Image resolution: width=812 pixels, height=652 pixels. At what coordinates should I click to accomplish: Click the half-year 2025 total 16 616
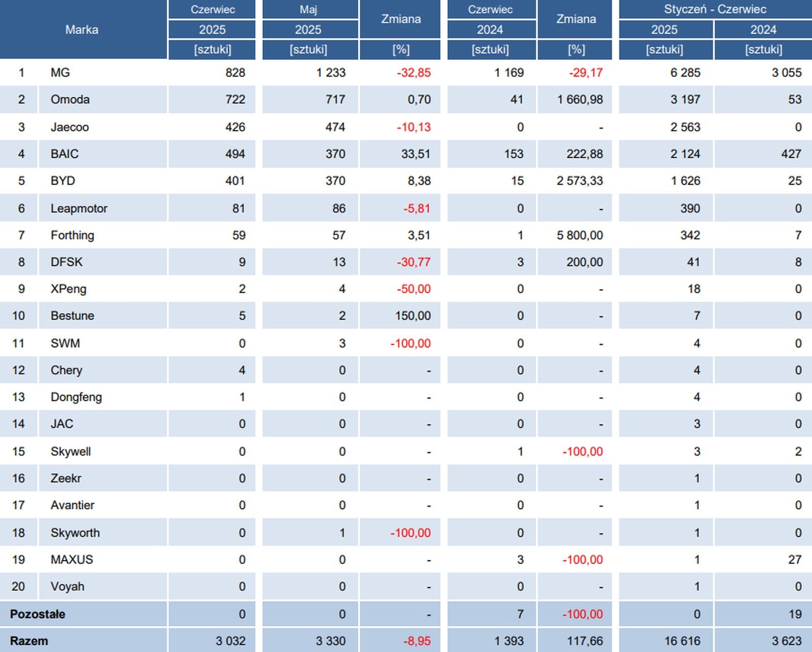click(x=683, y=641)
